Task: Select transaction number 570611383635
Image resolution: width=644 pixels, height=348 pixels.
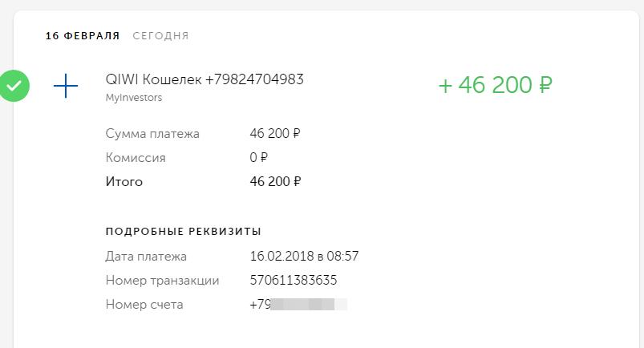Action: coord(294,281)
